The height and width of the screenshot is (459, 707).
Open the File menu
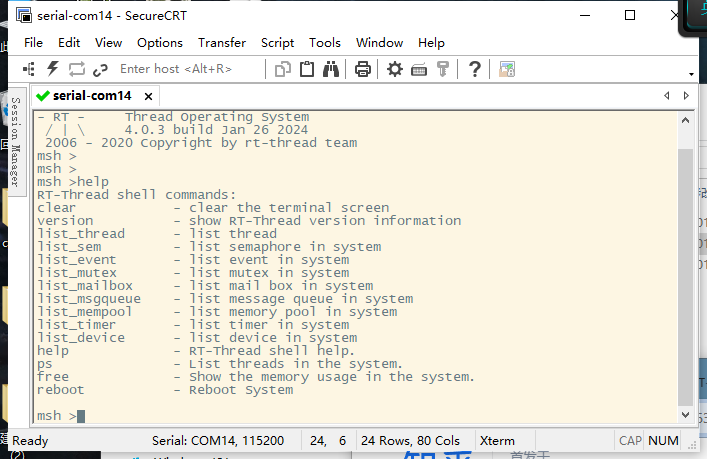33,43
